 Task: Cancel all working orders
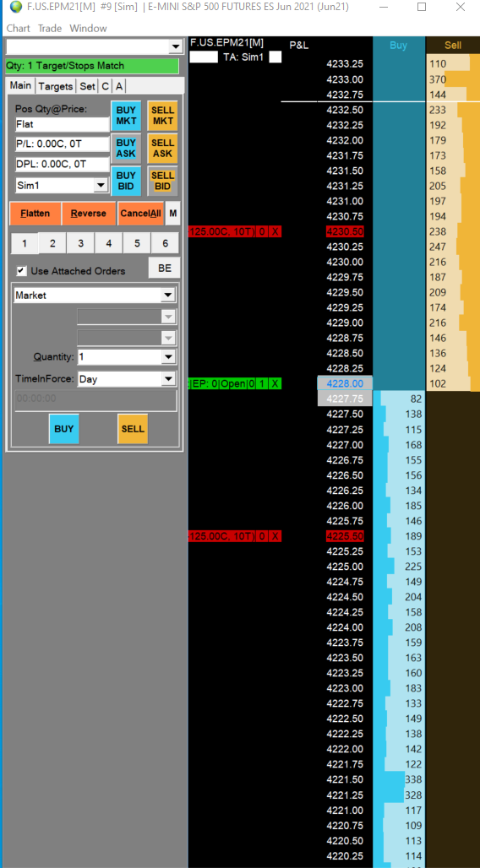141,214
